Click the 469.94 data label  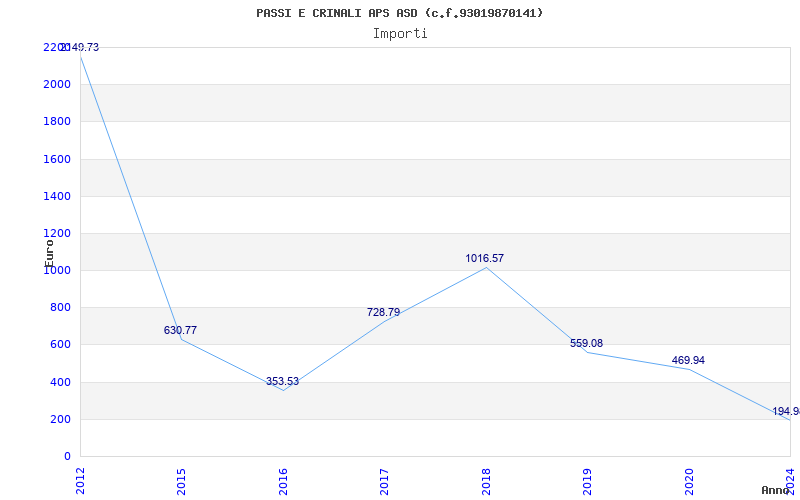tap(688, 360)
